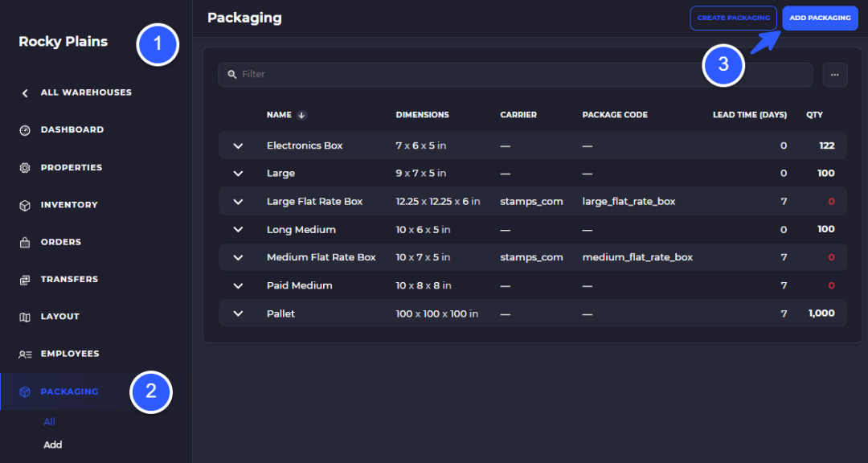The height and width of the screenshot is (463, 868).
Task: Expand the Large Flat Rate Box row
Action: click(x=238, y=202)
